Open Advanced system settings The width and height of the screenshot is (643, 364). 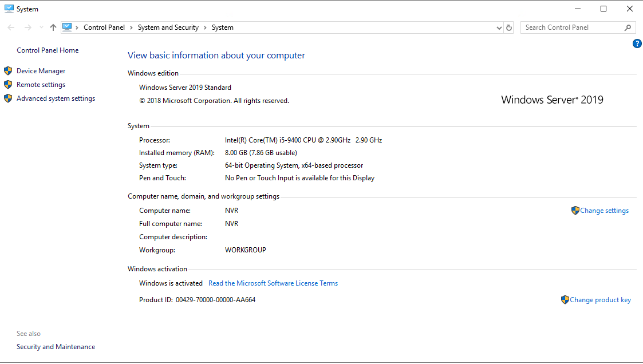tap(56, 98)
